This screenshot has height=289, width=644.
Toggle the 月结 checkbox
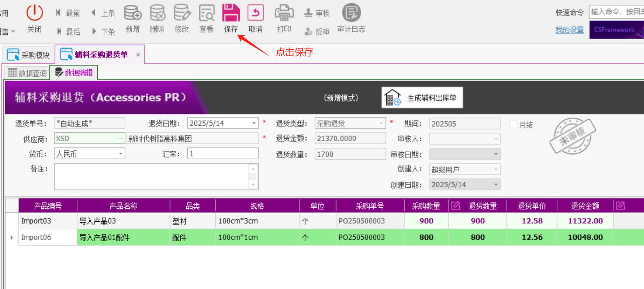(513, 124)
